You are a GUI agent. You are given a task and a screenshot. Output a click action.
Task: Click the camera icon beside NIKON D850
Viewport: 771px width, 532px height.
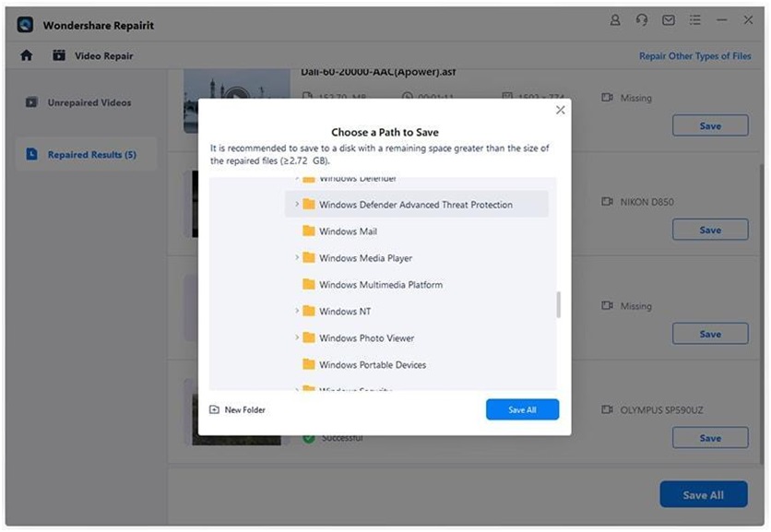[x=607, y=202]
